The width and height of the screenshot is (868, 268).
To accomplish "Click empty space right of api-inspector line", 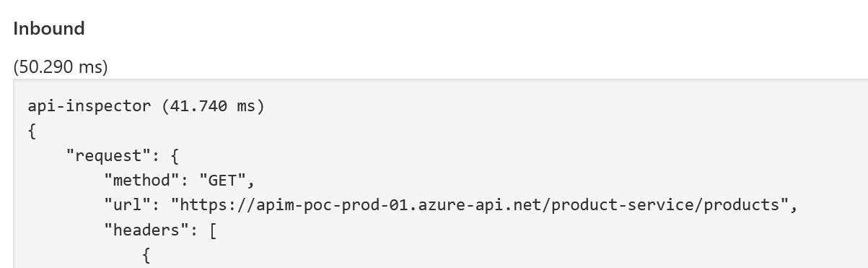I will (563, 106).
